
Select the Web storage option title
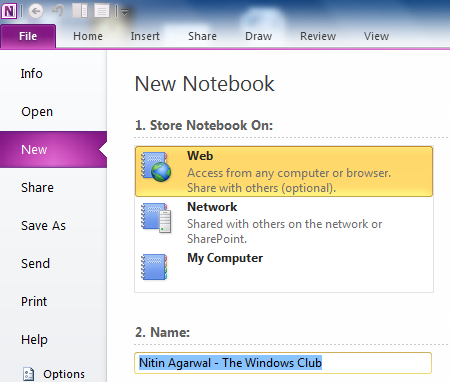(200, 156)
